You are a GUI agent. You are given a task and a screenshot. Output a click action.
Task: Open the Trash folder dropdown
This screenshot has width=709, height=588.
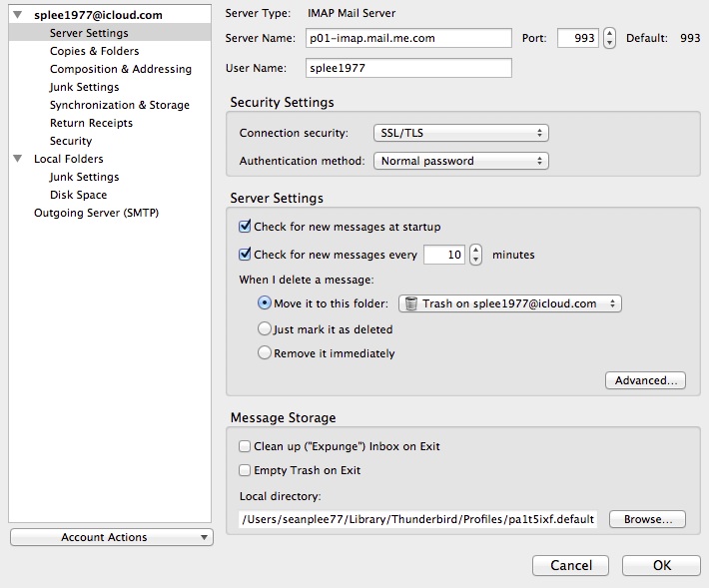tap(510, 303)
